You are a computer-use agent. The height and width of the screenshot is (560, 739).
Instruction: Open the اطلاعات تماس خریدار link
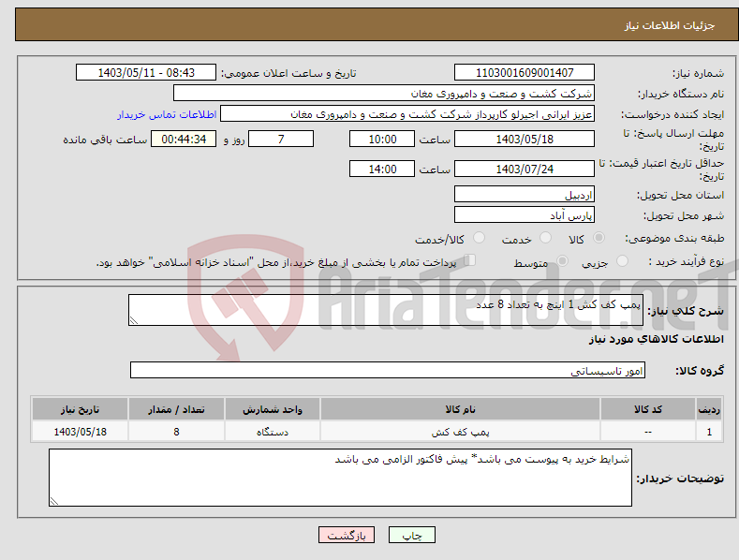tap(167, 114)
